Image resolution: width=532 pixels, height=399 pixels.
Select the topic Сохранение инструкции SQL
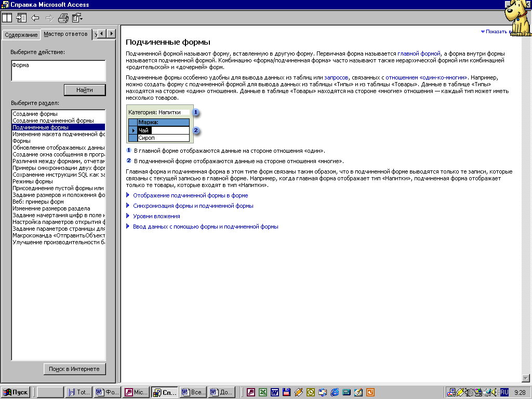pyautogui.click(x=58, y=175)
